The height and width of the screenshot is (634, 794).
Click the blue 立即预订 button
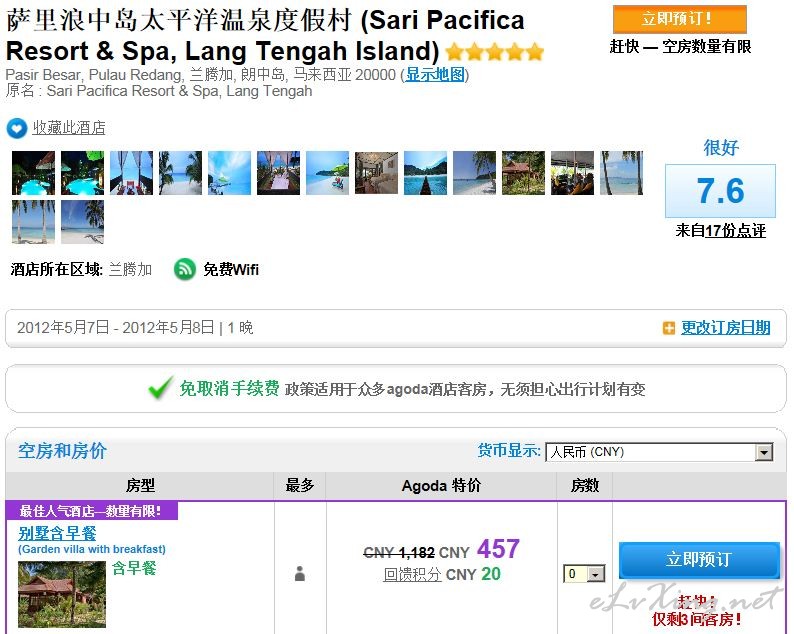pos(699,560)
